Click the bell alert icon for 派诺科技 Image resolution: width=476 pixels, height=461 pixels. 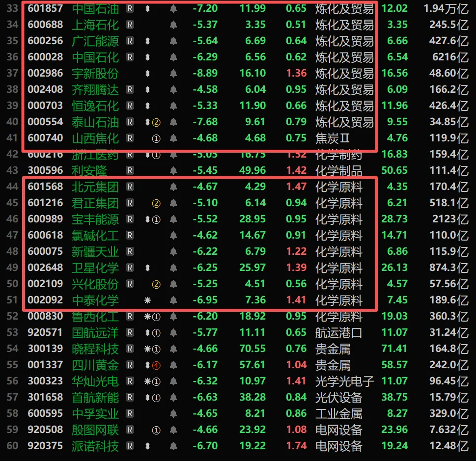(x=173, y=446)
